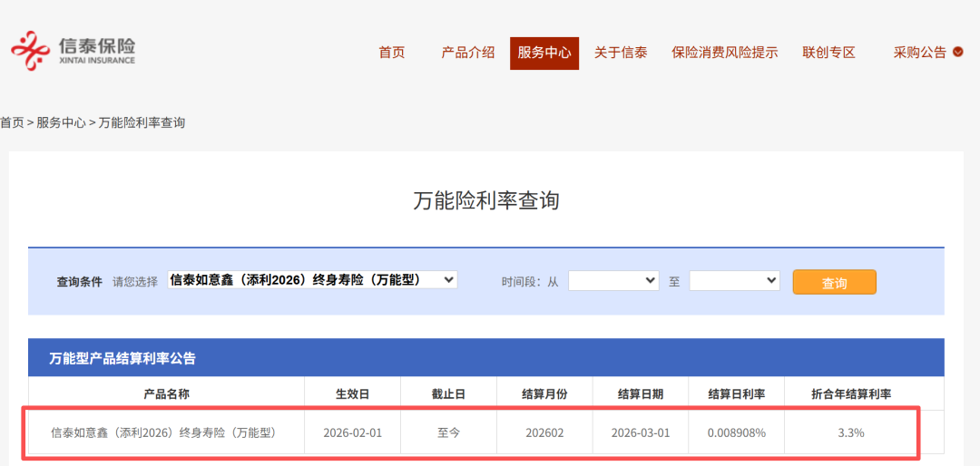Click the 折合年结算利率 column header
Screen dimensions: 980x466
850,393
